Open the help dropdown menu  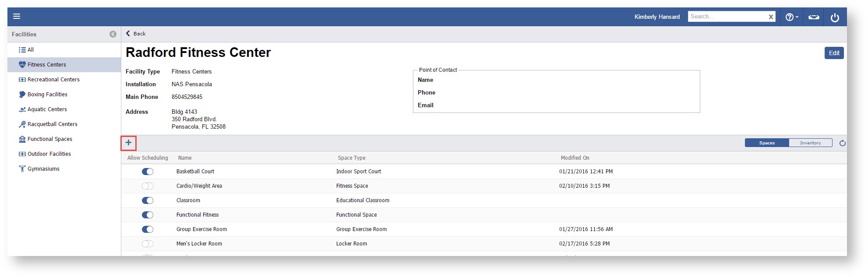791,17
